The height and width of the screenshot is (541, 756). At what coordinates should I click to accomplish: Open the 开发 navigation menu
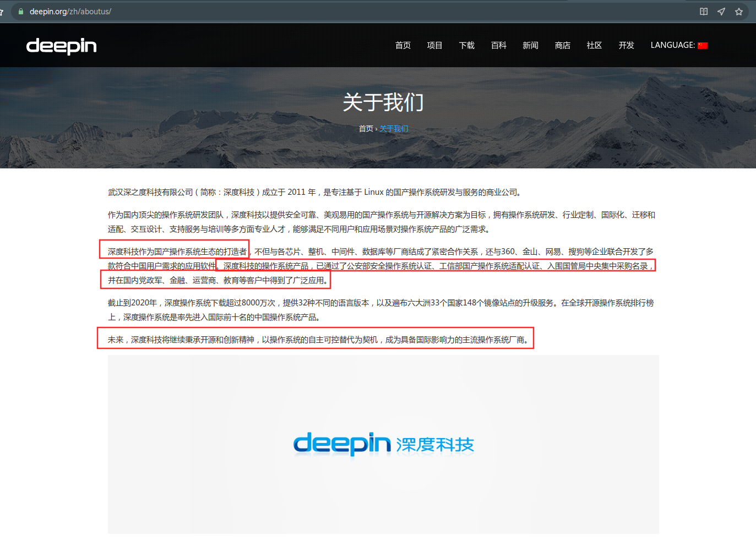627,45
